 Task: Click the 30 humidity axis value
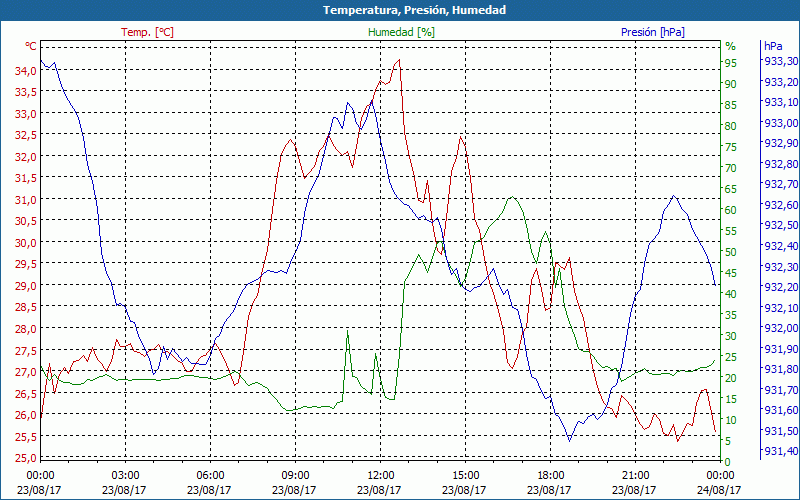pos(731,336)
